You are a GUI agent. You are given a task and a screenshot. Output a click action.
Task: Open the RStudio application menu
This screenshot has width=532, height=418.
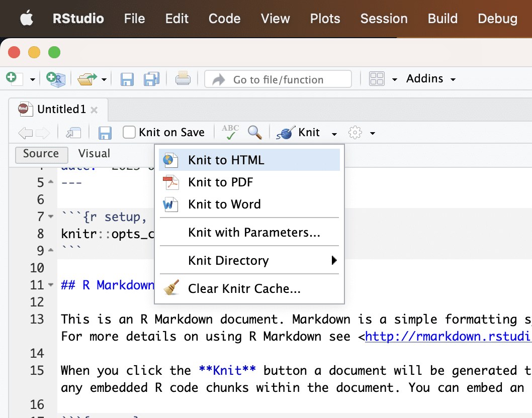coord(78,19)
